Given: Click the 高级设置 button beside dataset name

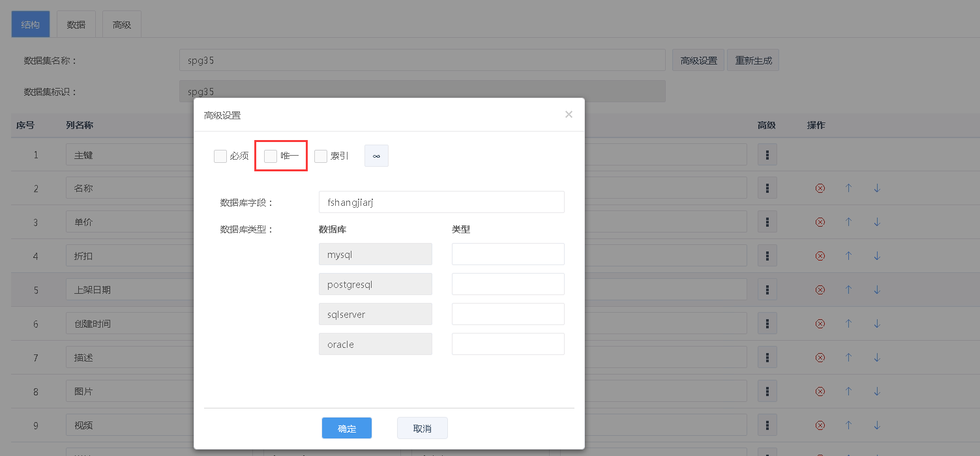Looking at the screenshot, I should click(698, 60).
